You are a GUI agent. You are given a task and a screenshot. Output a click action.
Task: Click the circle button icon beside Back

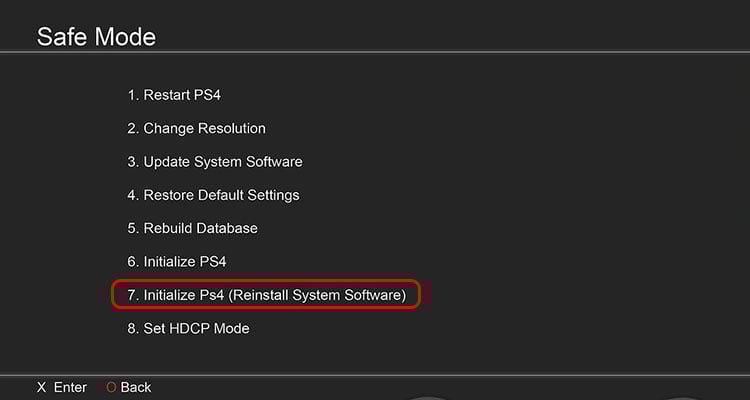click(x=111, y=387)
